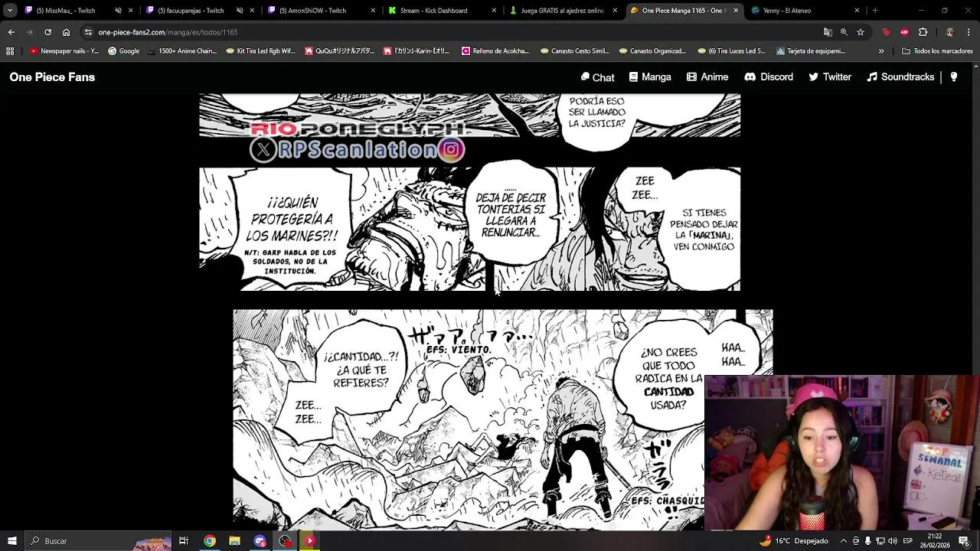Open the Discord link in navbar
The width and height of the screenshot is (980, 551).
click(x=769, y=77)
